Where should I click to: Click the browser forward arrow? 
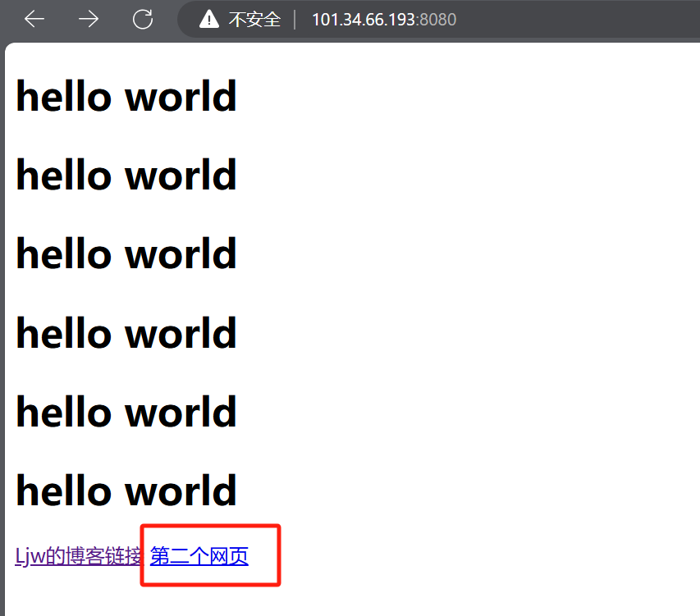[89, 19]
